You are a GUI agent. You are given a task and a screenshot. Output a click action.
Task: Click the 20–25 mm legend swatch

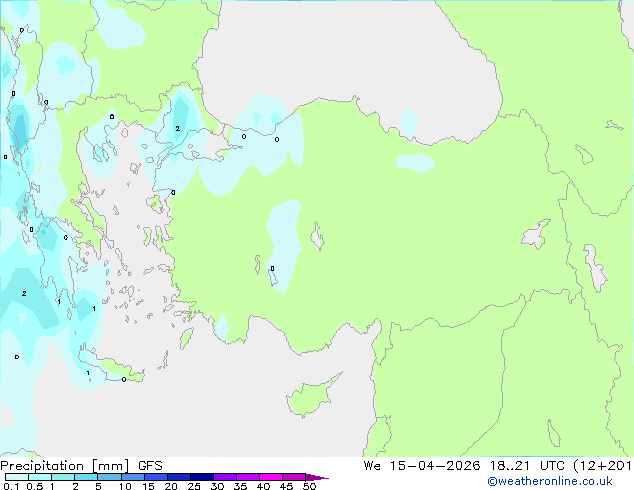179,477
